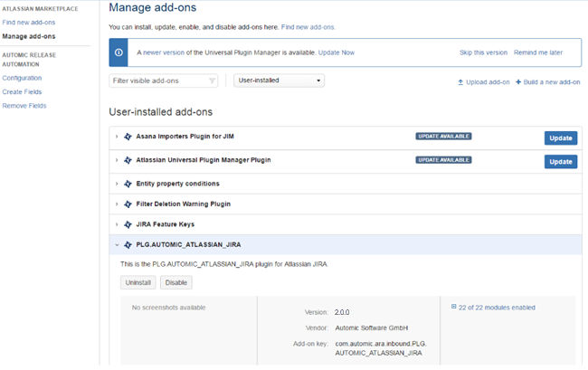
Task: Open Find new add-ons in sidebar
Action: point(29,23)
